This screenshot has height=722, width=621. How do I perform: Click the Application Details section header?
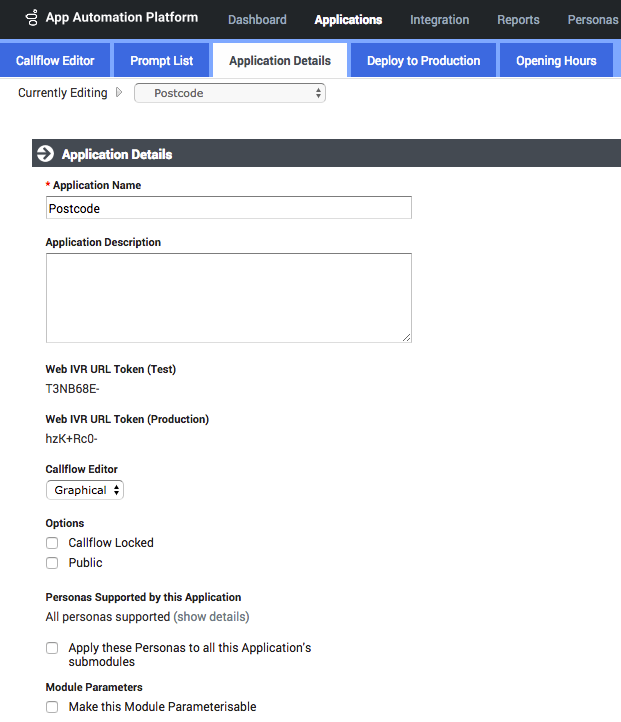[326, 153]
